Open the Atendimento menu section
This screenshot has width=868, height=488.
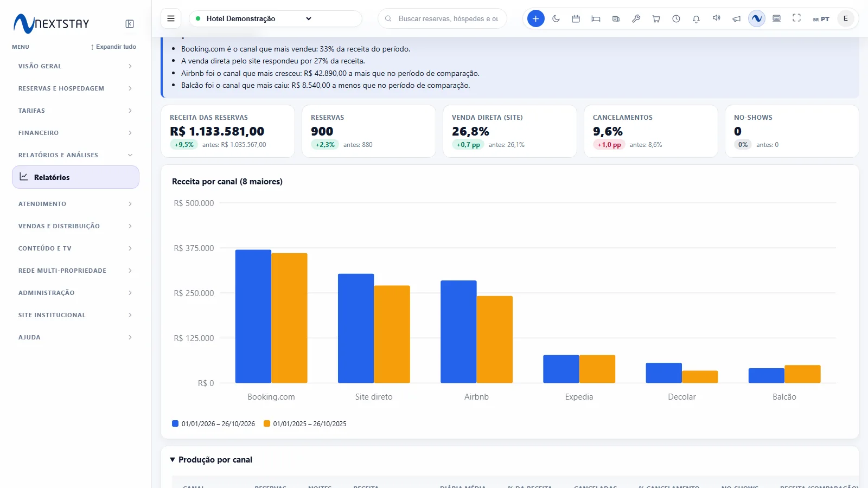click(x=75, y=204)
